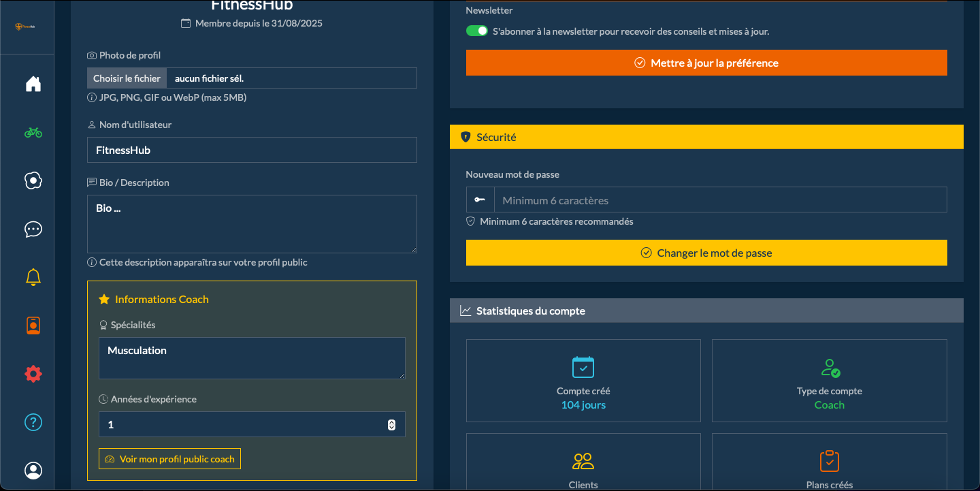Open workouts via green bicycle icon

(x=33, y=132)
